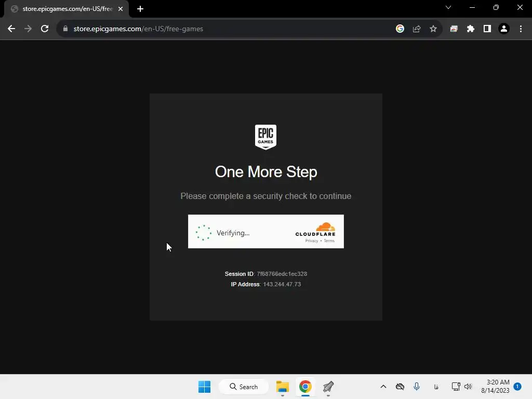Share this page via share icon
This screenshot has height=399, width=532.
pyautogui.click(x=417, y=29)
